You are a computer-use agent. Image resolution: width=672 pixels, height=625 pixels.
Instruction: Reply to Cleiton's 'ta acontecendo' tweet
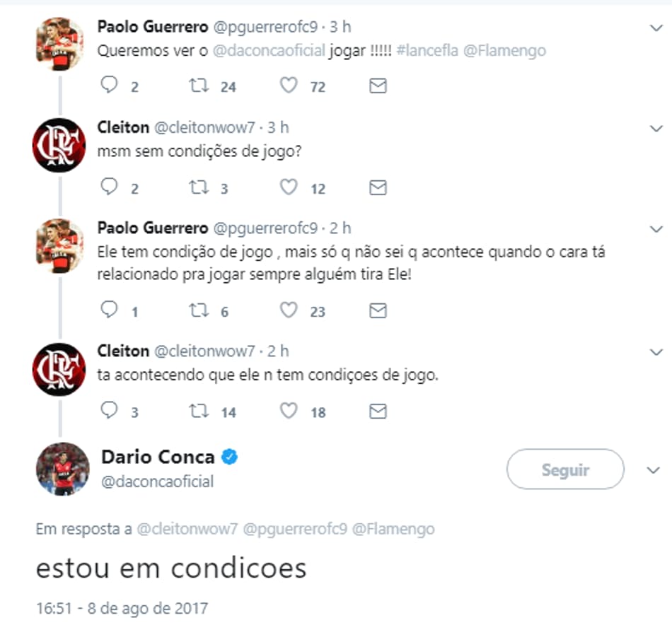[109, 411]
